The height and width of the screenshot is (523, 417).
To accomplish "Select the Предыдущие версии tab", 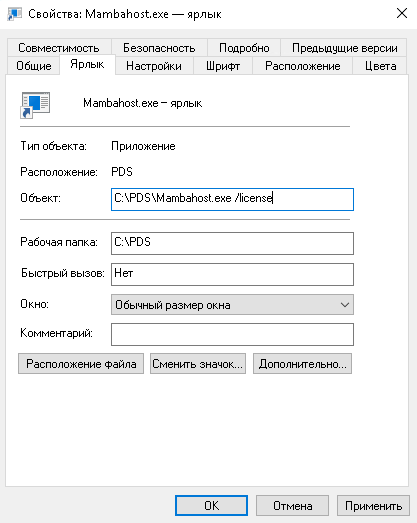I will [345, 48].
